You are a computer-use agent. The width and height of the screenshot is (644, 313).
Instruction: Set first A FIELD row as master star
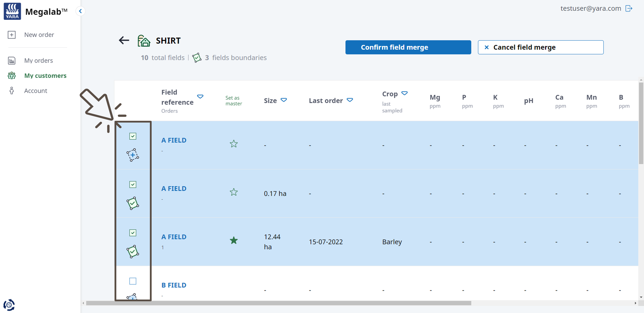pyautogui.click(x=234, y=144)
